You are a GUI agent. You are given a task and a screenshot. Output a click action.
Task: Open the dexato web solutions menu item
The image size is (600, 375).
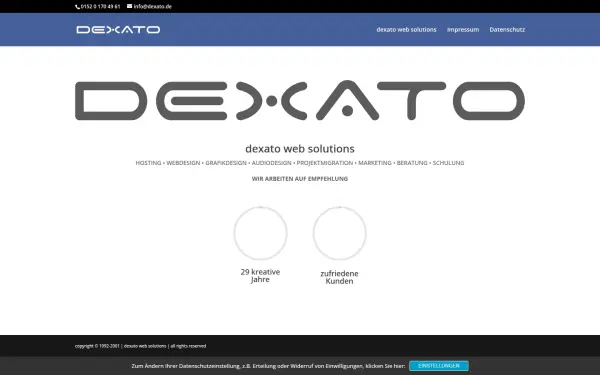406,30
